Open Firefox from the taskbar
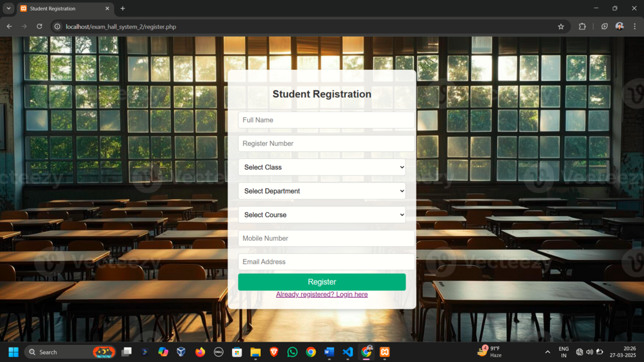Viewport: 644px width, 362px height. (x=200, y=352)
